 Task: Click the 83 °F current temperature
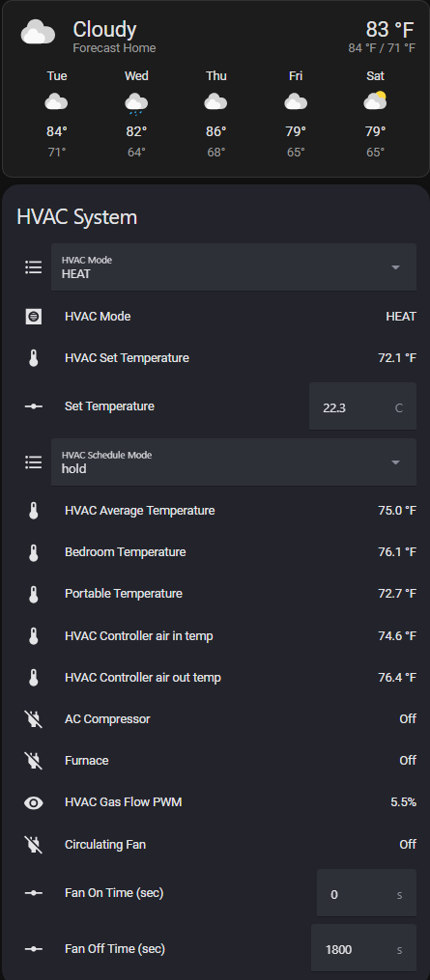[390, 29]
